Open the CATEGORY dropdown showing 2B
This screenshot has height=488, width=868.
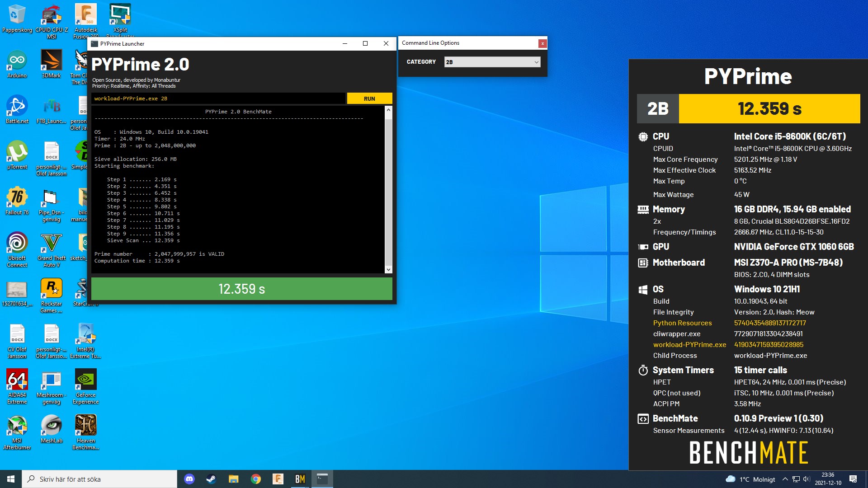(492, 62)
